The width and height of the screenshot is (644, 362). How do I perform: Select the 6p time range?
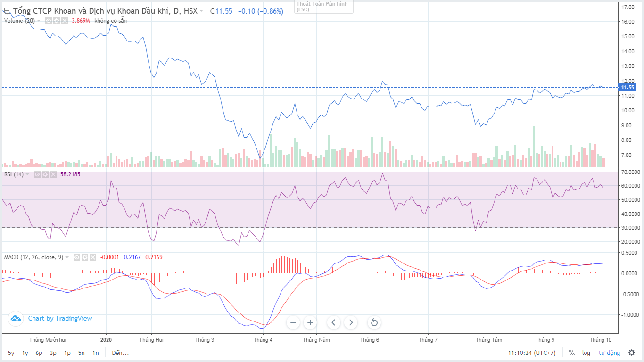[39, 353]
